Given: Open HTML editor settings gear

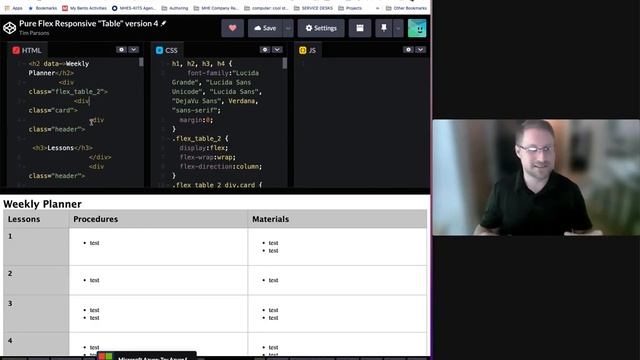Looking at the screenshot, I should click(x=121, y=50).
